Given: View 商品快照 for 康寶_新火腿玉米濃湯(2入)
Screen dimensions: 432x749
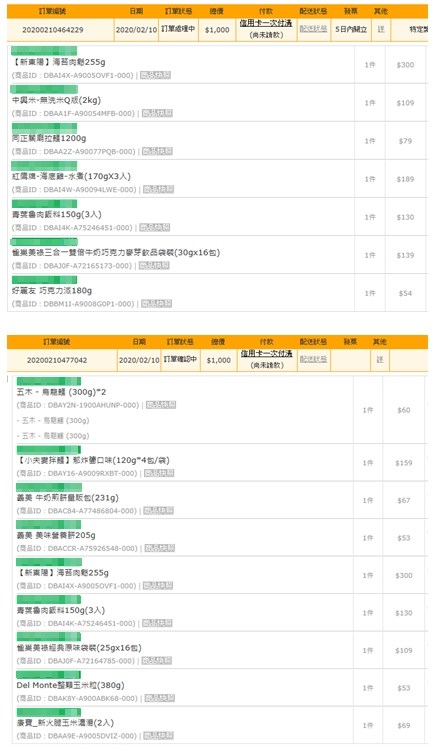Looking at the screenshot, I should pos(159,736).
